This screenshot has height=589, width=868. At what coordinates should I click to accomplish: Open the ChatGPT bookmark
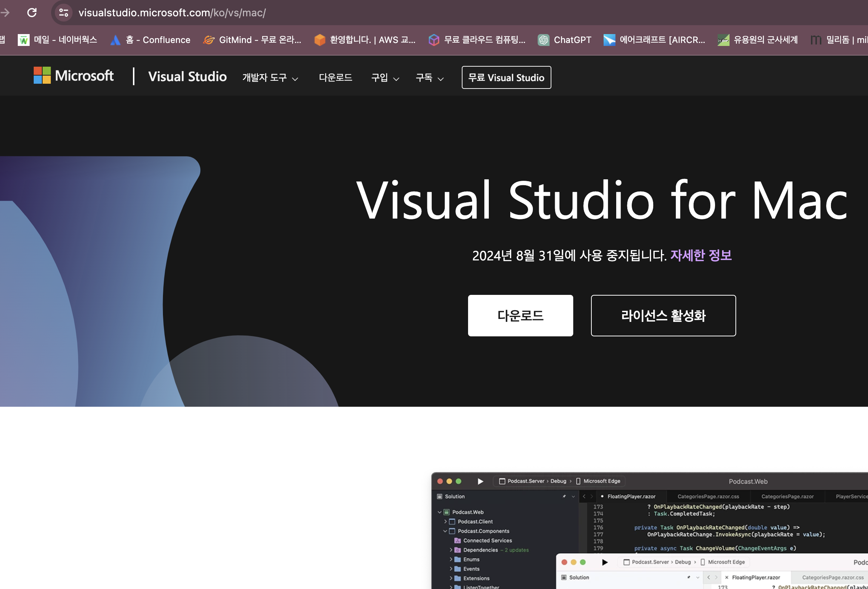(x=564, y=40)
